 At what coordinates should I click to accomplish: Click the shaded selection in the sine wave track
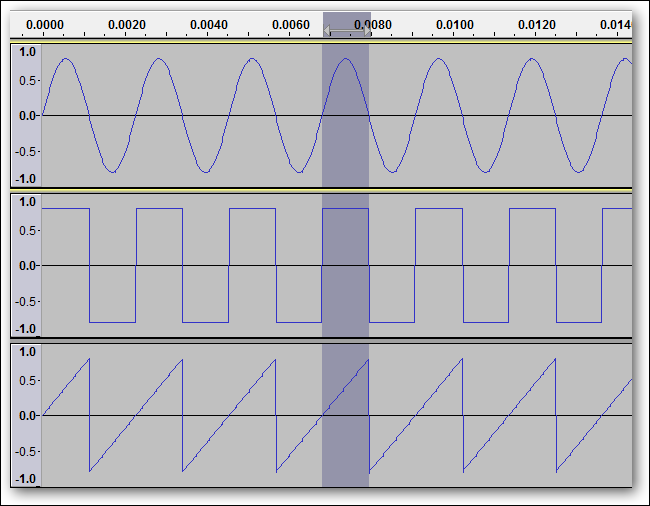pyautogui.click(x=345, y=116)
